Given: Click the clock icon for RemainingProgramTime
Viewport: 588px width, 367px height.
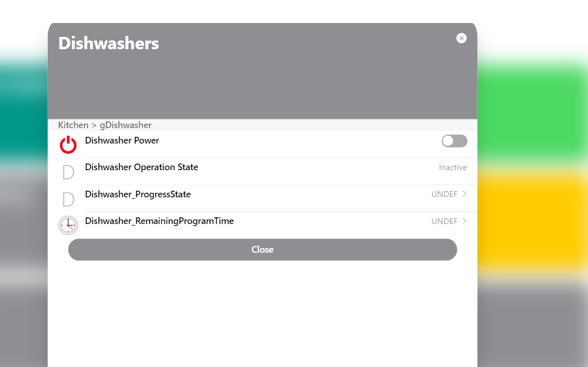Looking at the screenshot, I should [68, 225].
